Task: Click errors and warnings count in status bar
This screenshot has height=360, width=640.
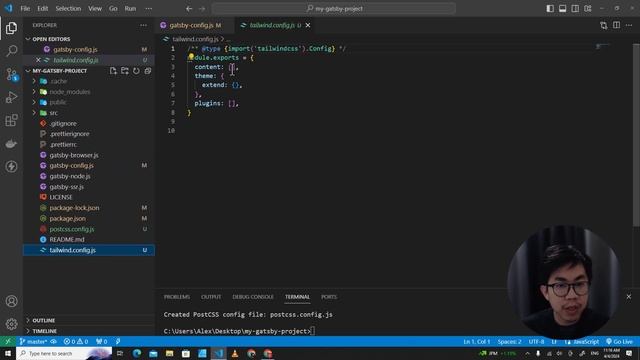Action: [x=76, y=342]
